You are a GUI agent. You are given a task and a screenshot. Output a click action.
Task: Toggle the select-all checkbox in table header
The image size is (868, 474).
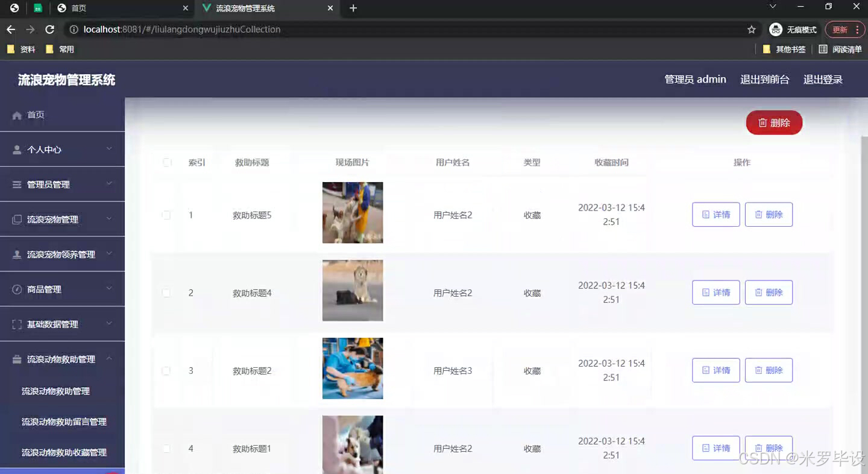tap(167, 162)
